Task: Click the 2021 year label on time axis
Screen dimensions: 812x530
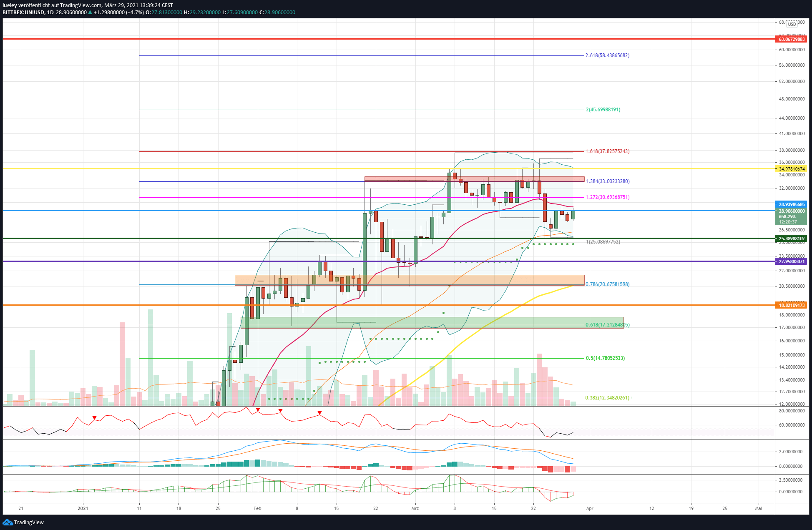Action: (x=83, y=508)
